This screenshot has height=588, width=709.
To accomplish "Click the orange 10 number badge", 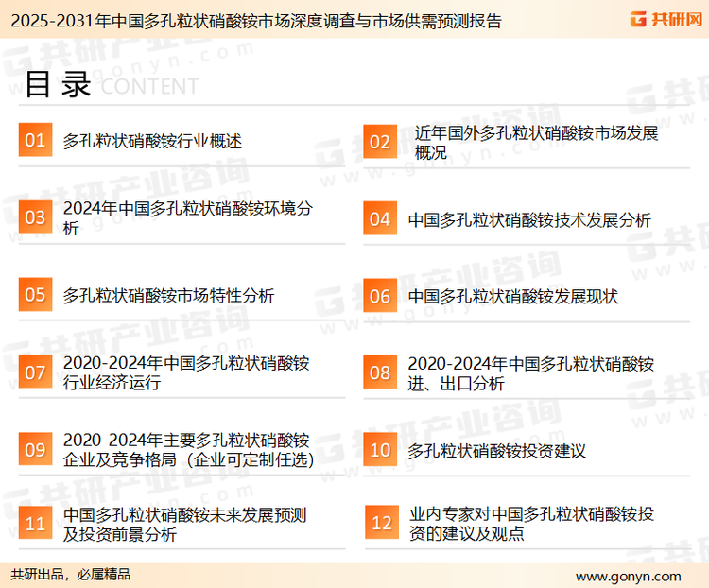I will click(x=380, y=450).
